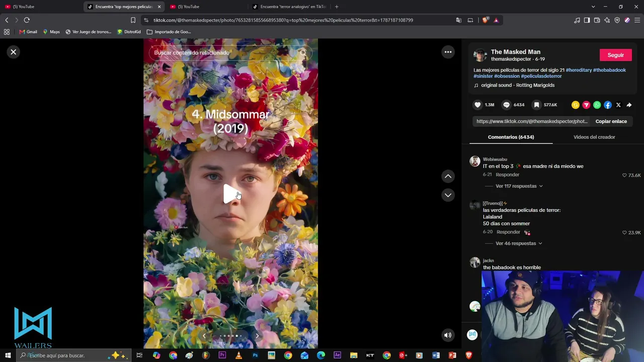Bookmark this page in the address bar
Screen dimensions: 644x362
133,20
